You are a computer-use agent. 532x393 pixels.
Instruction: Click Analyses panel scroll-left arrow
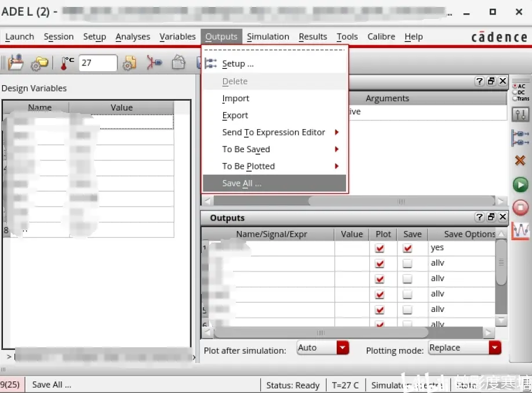pos(207,201)
